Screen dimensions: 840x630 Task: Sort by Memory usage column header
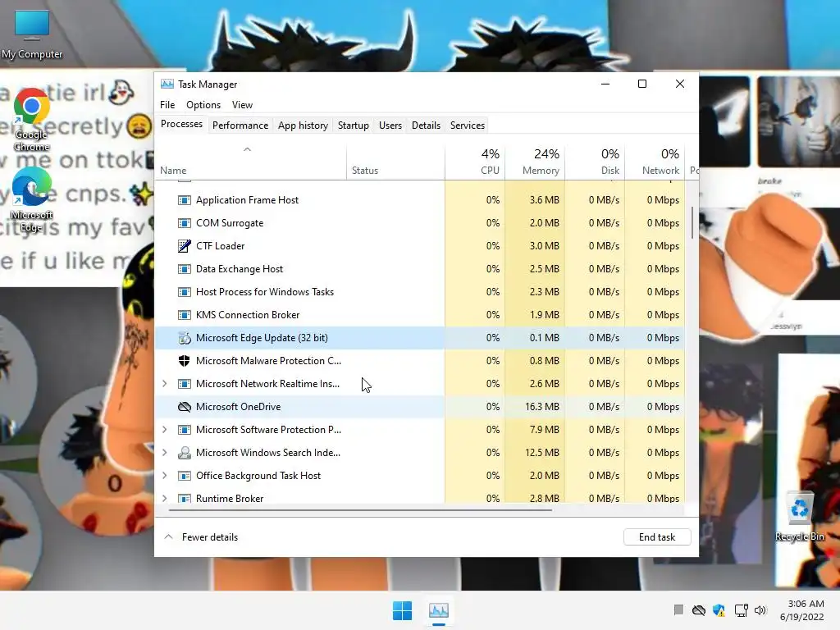coord(535,162)
